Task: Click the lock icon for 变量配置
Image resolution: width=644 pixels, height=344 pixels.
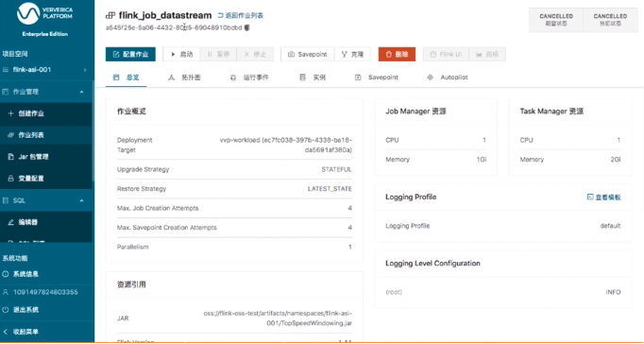Action: pos(11,179)
